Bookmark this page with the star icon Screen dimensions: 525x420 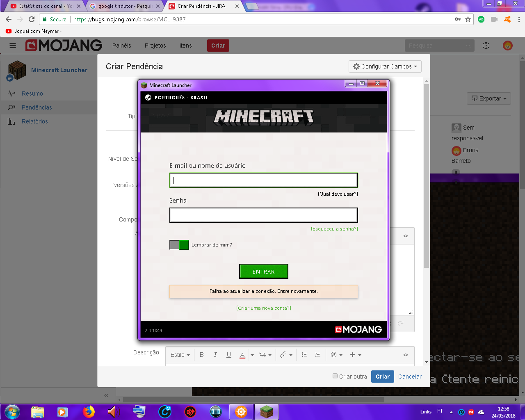(x=468, y=19)
